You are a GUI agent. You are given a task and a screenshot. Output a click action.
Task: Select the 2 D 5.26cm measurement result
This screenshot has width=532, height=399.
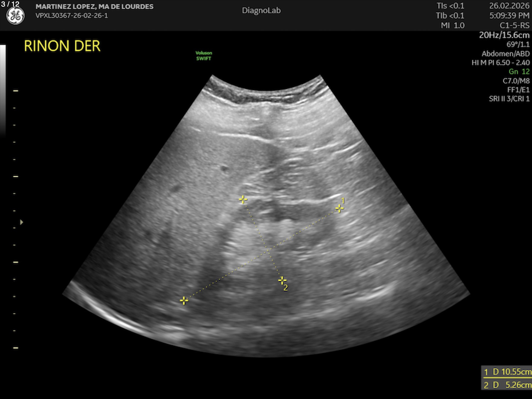click(507, 385)
